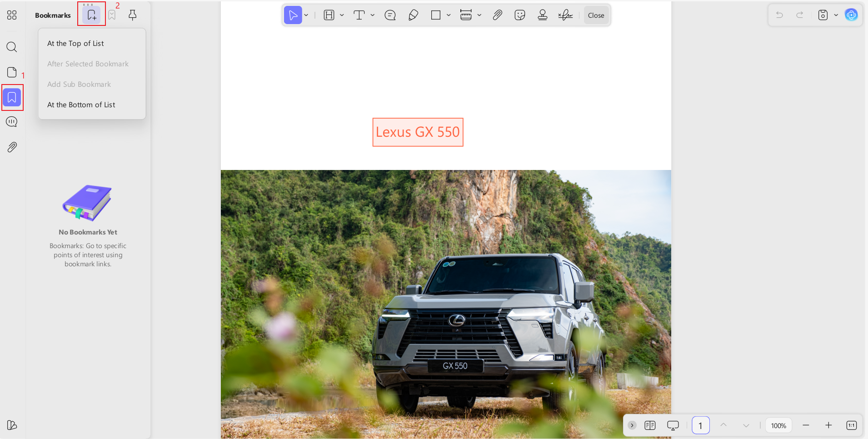Toggle the select tool active state
This screenshot has height=439, width=868.
[x=293, y=15]
